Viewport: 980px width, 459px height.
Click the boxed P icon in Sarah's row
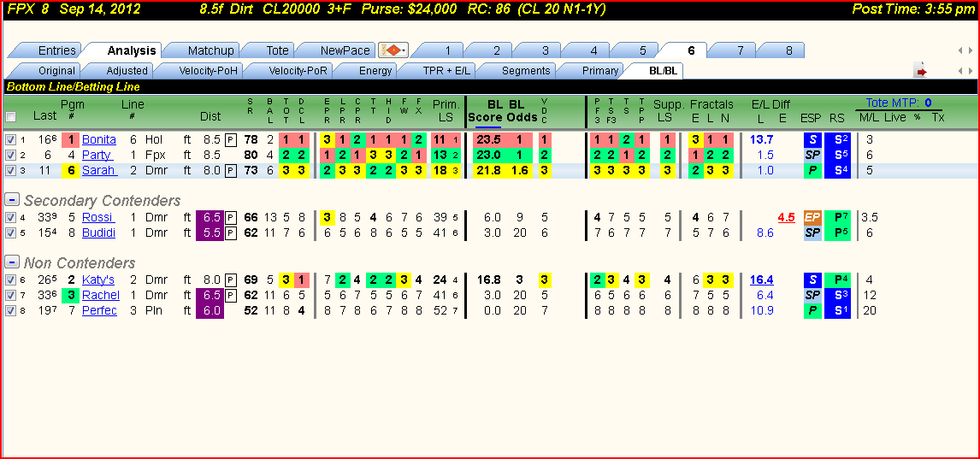coord(230,170)
